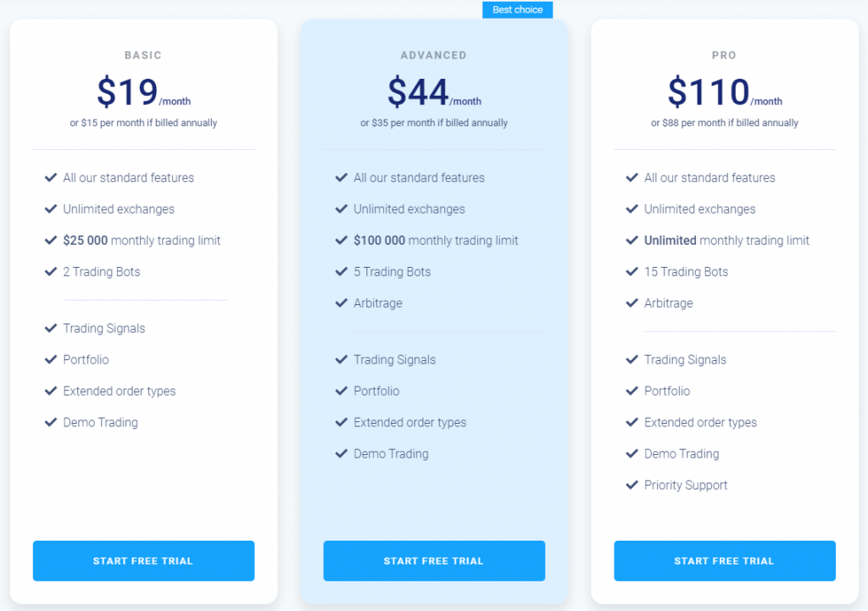Viewport: 868px width, 611px height.
Task: Click checkmark next to Unlimited monthly trading limit
Action: pyautogui.click(x=632, y=240)
